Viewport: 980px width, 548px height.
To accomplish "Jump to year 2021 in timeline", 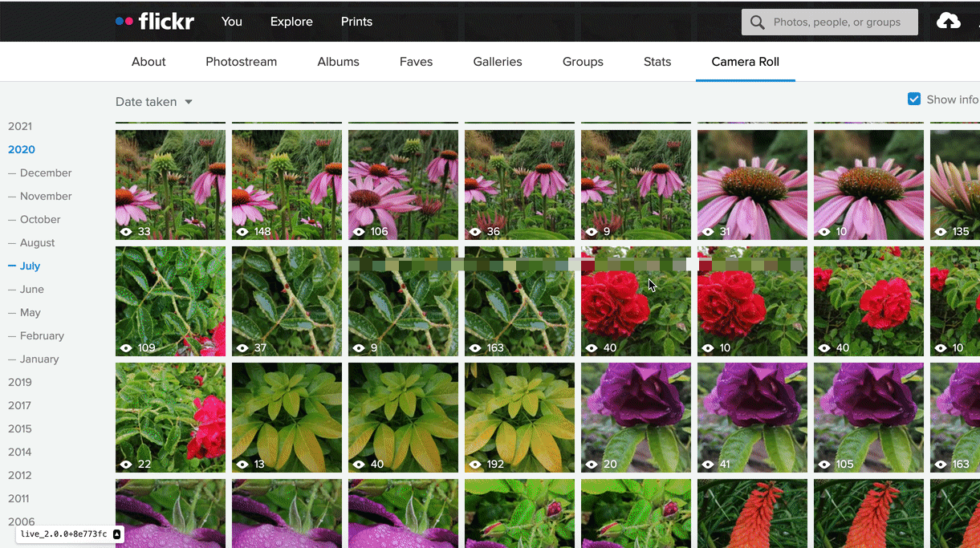I will click(20, 126).
